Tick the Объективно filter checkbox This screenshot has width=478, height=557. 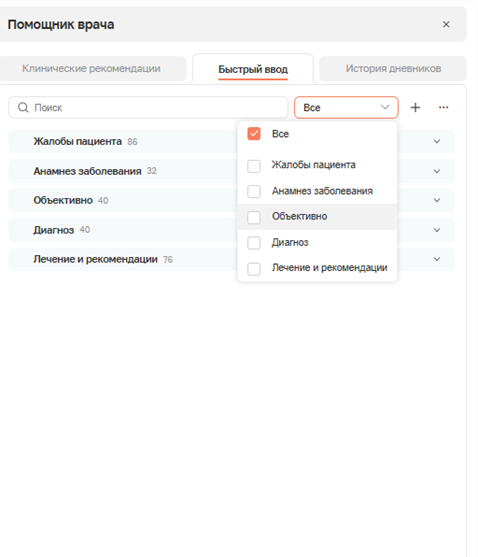tap(254, 217)
